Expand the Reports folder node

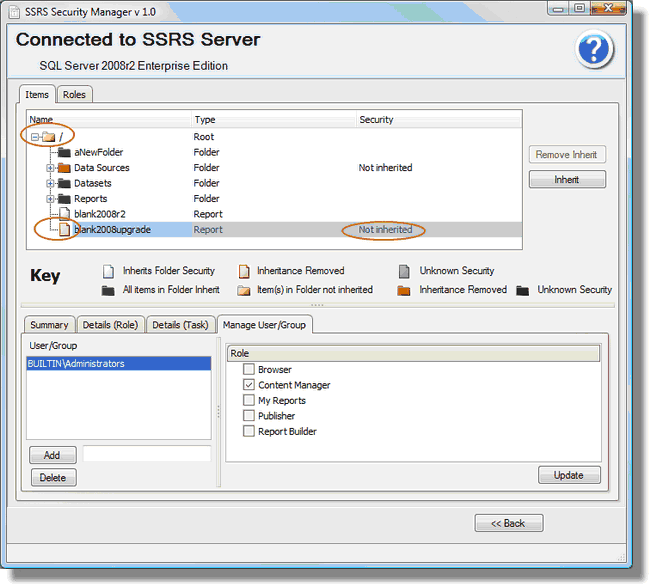click(x=50, y=198)
